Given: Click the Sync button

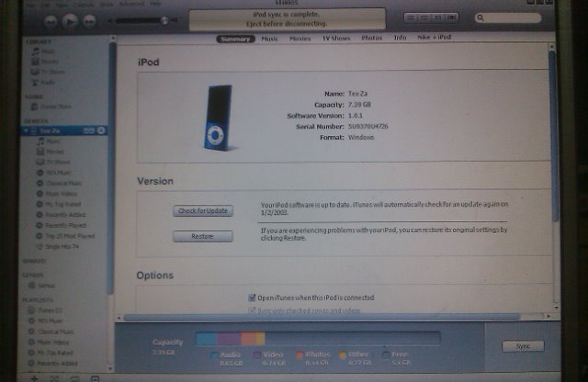Looking at the screenshot, I should click(522, 346).
